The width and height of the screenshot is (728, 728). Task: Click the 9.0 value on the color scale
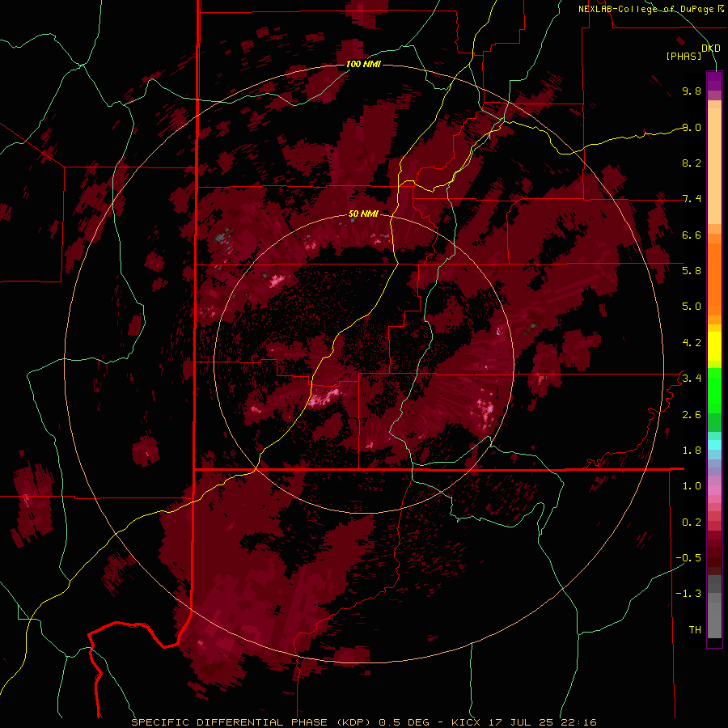point(692,127)
